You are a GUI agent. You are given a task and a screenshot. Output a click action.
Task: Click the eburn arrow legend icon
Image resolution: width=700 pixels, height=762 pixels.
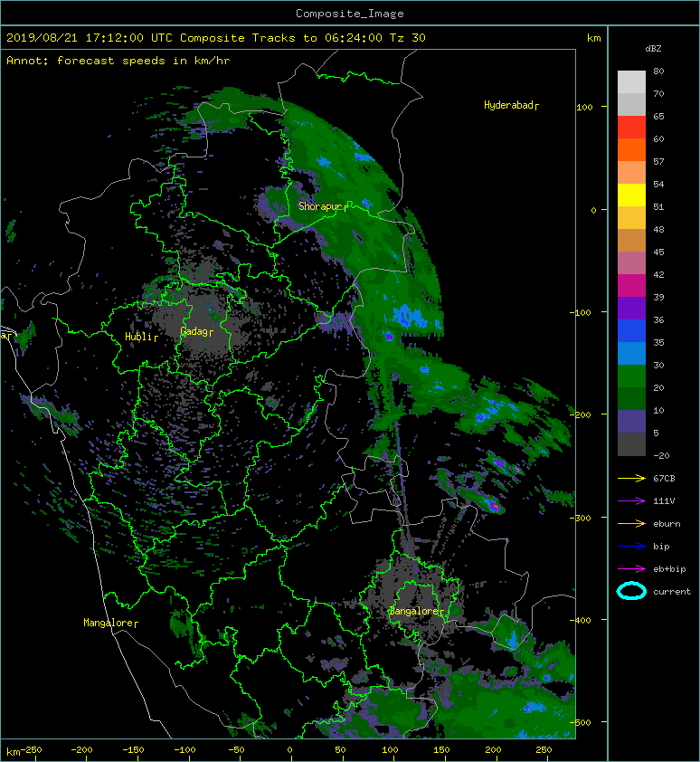[x=631, y=523]
